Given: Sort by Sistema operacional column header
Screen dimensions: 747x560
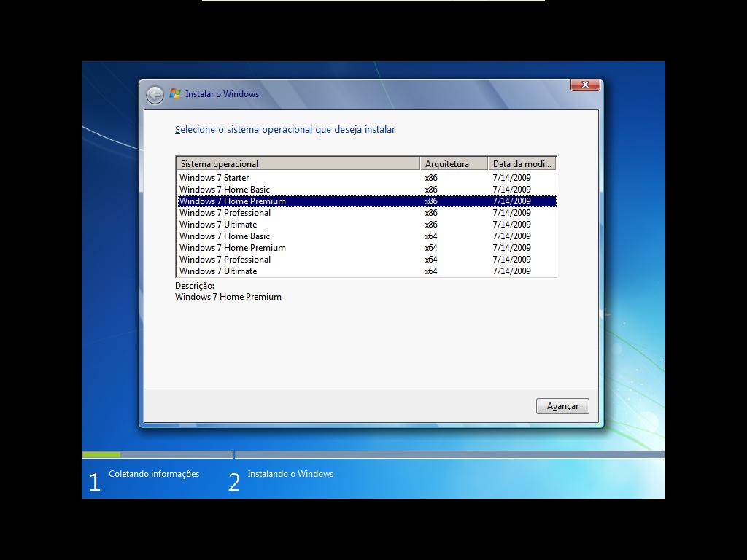Looking at the screenshot, I should 298,163.
